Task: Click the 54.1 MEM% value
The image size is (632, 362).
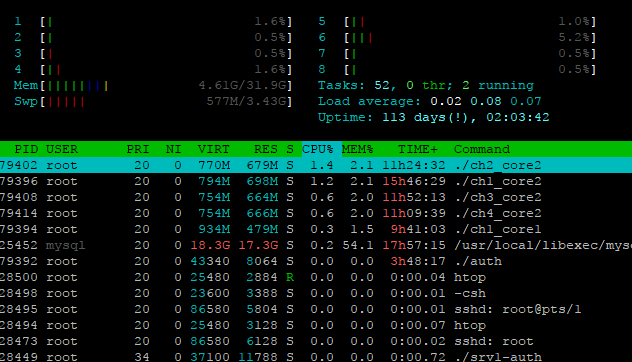Action: pyautogui.click(x=358, y=245)
